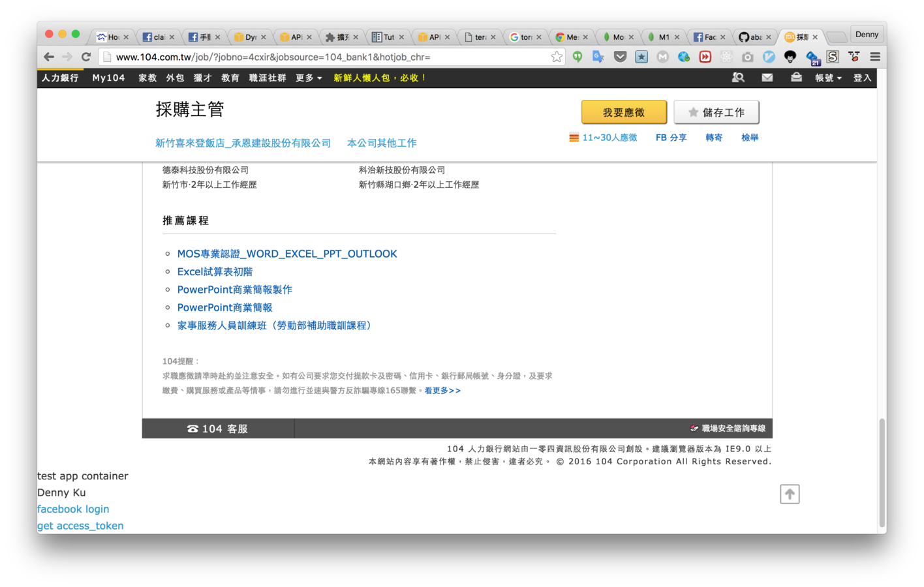Open 家事服務人員訓練班 course link
This screenshot has width=924, height=587.
pyautogui.click(x=275, y=325)
